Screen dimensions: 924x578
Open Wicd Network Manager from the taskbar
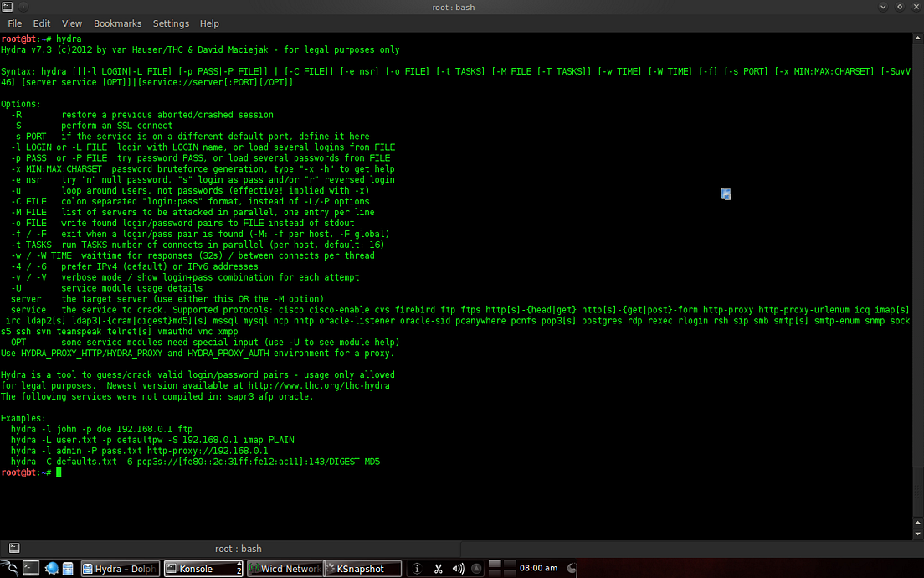coord(284,568)
